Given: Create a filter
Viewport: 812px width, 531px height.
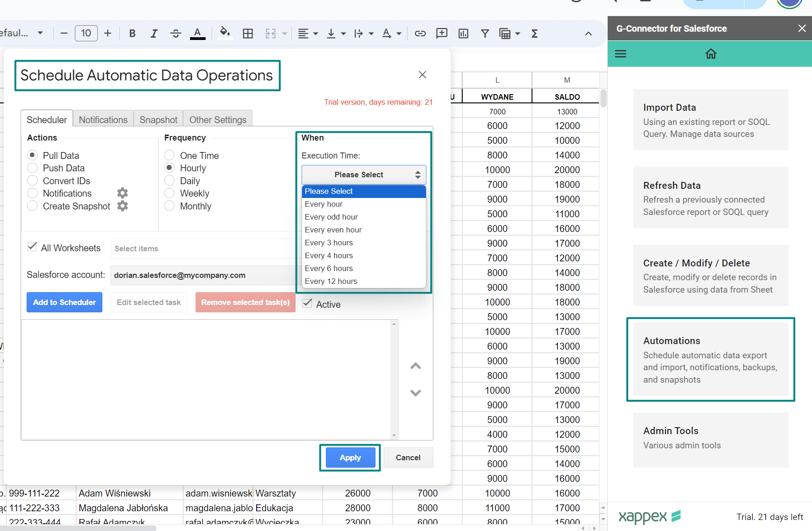Looking at the screenshot, I should 485,33.
